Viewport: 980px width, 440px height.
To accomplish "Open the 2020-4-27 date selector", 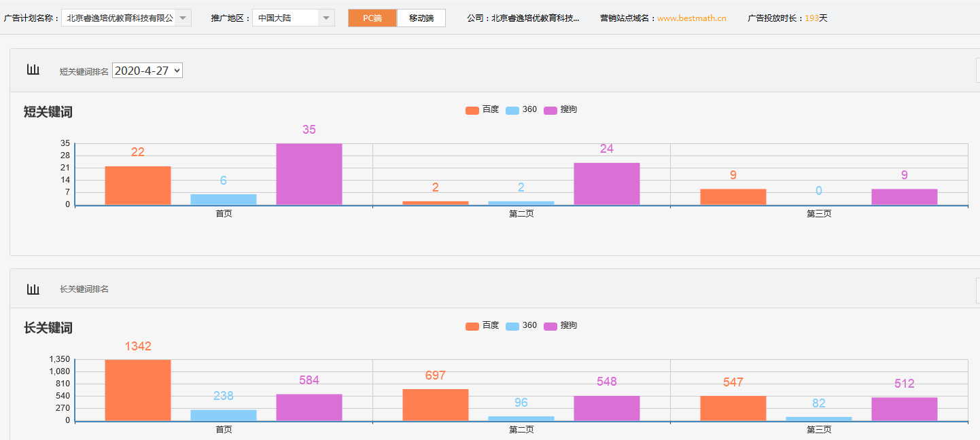I will pyautogui.click(x=147, y=70).
